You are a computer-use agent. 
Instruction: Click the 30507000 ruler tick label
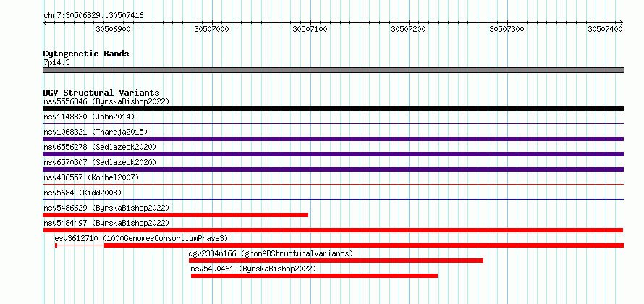coord(211,29)
